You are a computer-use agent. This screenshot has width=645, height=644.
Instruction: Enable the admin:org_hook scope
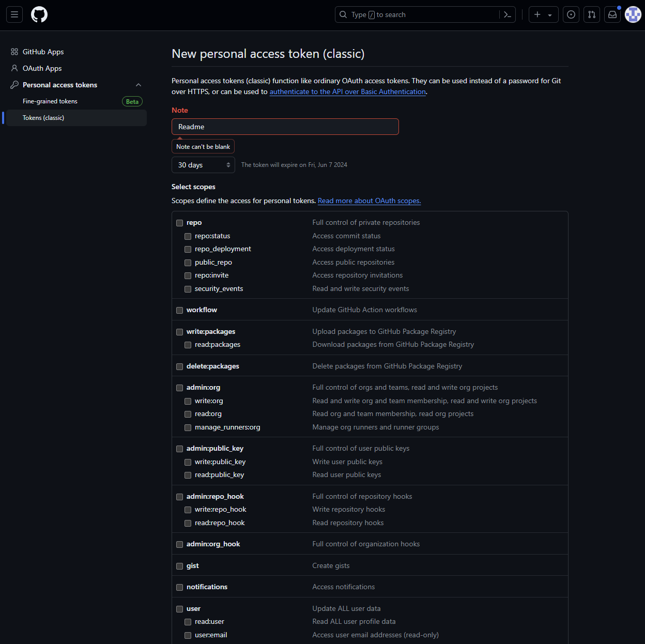pyautogui.click(x=180, y=544)
